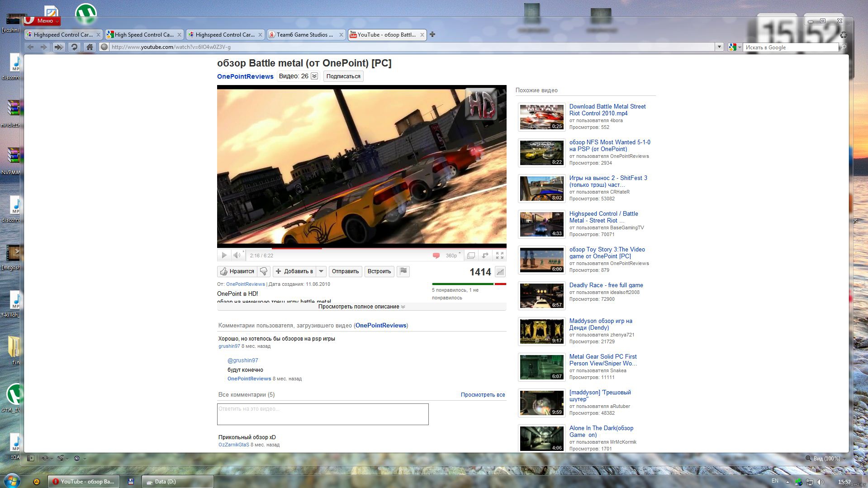The height and width of the screenshot is (488, 868).
Task: Open Opera Меню button
Action: click(42, 20)
